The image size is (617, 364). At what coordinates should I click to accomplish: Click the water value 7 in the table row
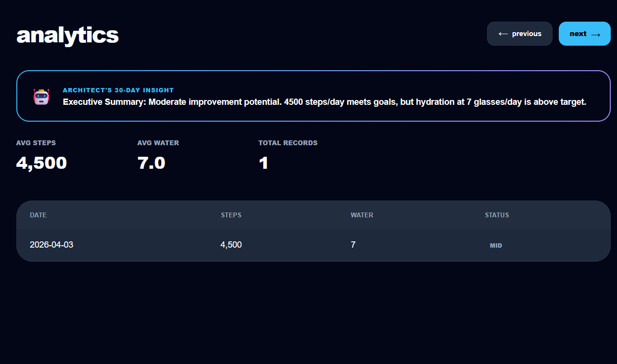click(x=353, y=245)
